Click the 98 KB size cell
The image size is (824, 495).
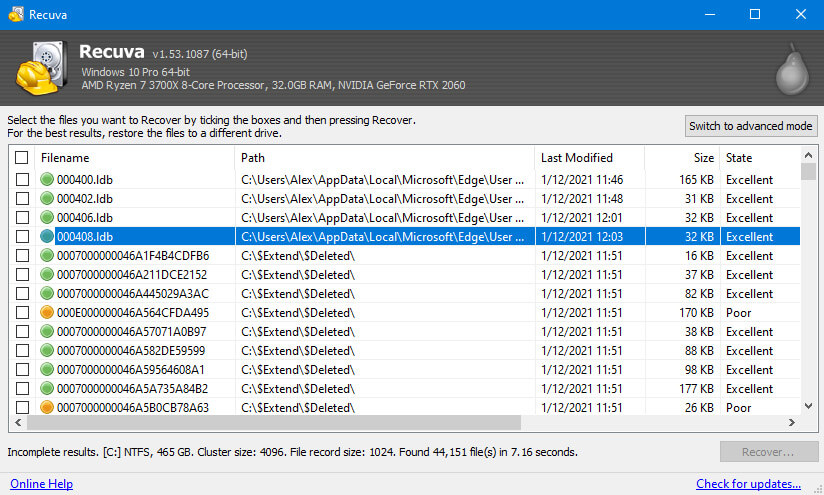(699, 369)
